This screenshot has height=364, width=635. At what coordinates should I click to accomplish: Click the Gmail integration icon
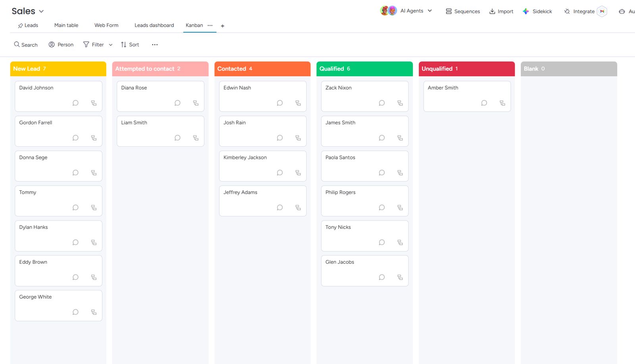click(x=602, y=11)
